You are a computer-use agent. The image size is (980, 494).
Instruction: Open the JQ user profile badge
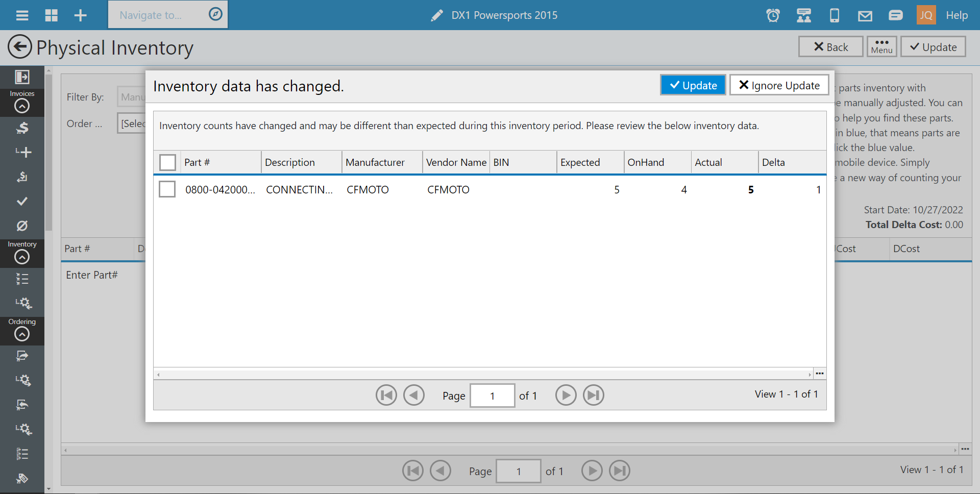[926, 15]
